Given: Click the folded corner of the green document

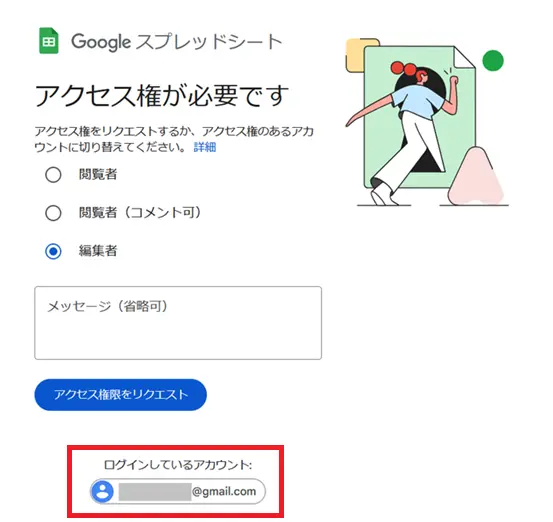Looking at the screenshot, I should coord(464,57).
